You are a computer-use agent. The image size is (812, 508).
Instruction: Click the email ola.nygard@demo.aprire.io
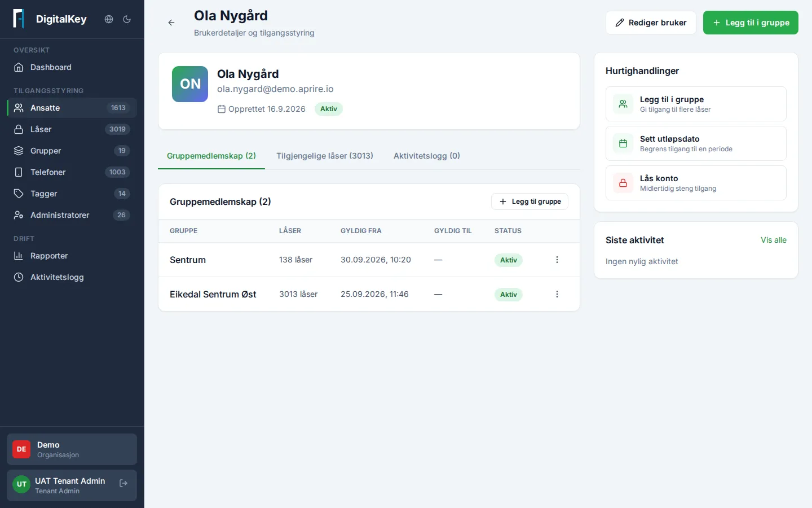click(x=275, y=89)
